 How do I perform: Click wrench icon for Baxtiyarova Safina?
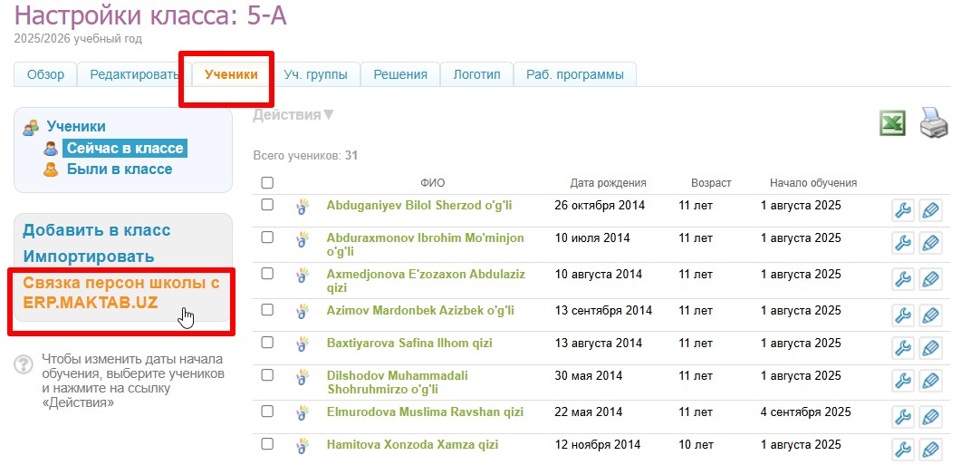pos(902,349)
